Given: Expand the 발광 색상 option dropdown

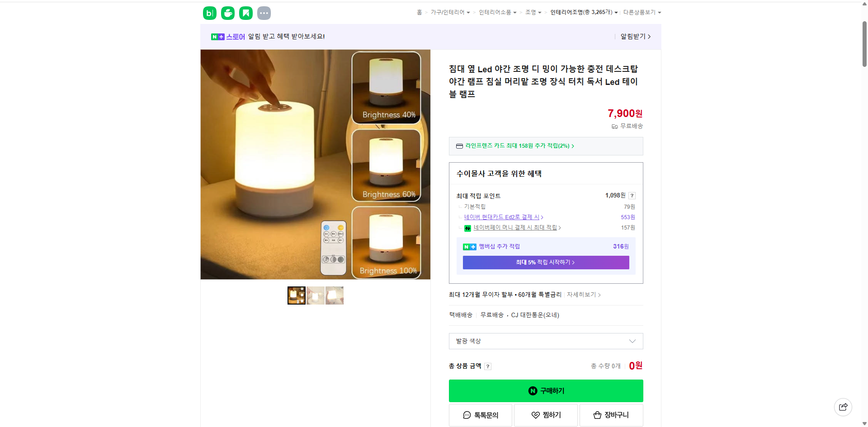Looking at the screenshot, I should click(632, 341).
